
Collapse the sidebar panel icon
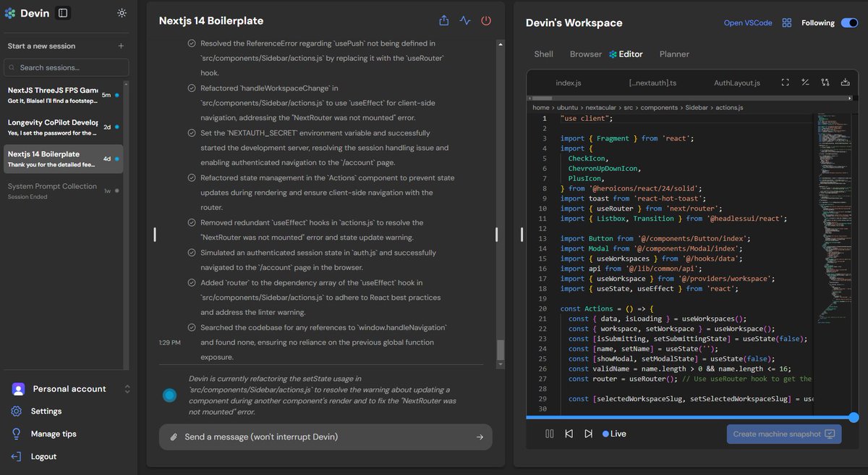tap(63, 13)
